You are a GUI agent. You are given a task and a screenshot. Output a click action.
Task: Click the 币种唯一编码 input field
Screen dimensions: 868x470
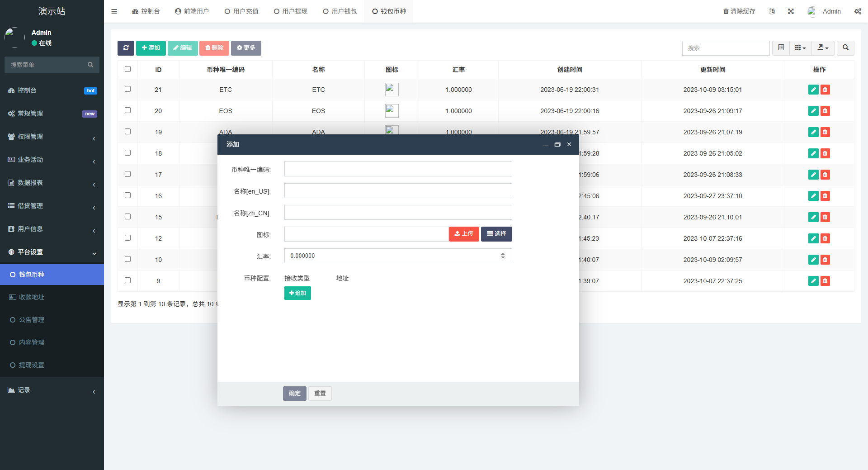pos(398,169)
